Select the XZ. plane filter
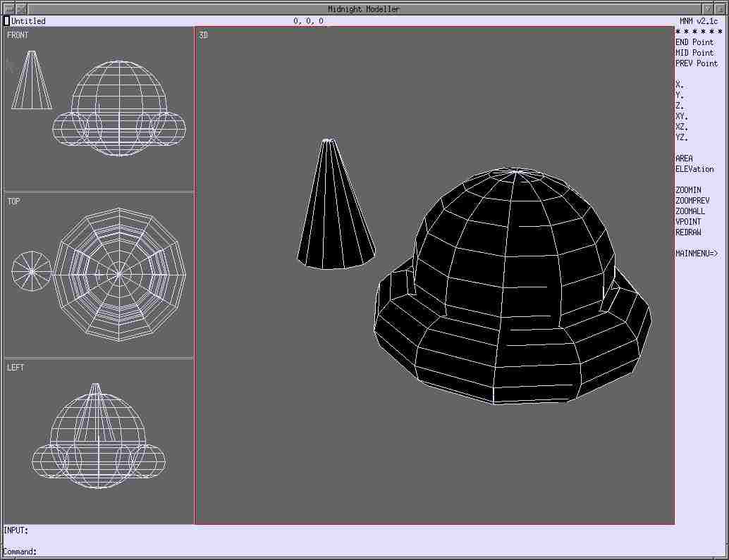The height and width of the screenshot is (560, 729). tap(681, 127)
